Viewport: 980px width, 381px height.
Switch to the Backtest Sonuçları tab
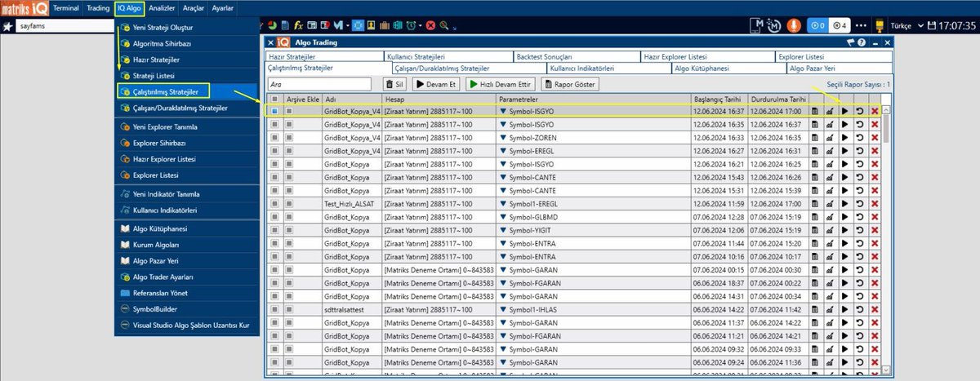(577, 57)
